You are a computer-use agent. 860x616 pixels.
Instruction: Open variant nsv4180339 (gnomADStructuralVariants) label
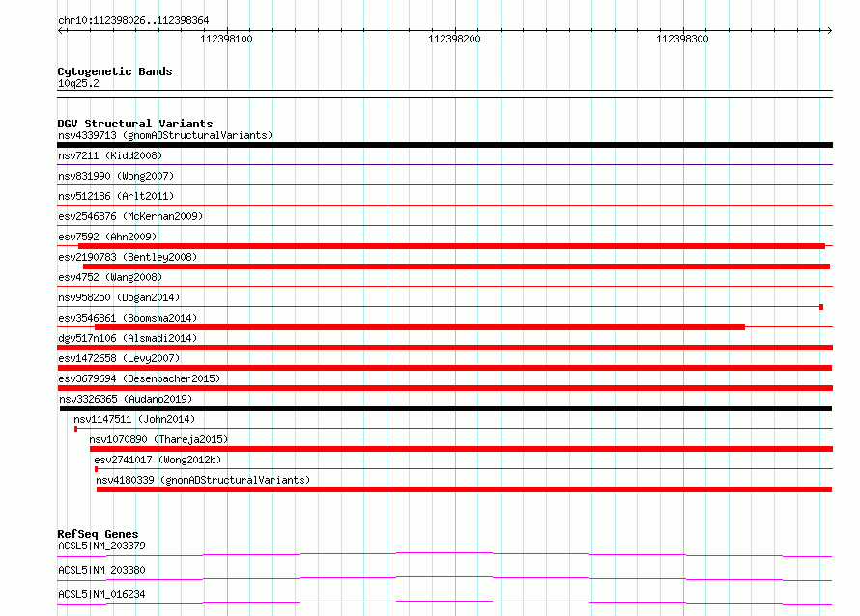coord(203,480)
